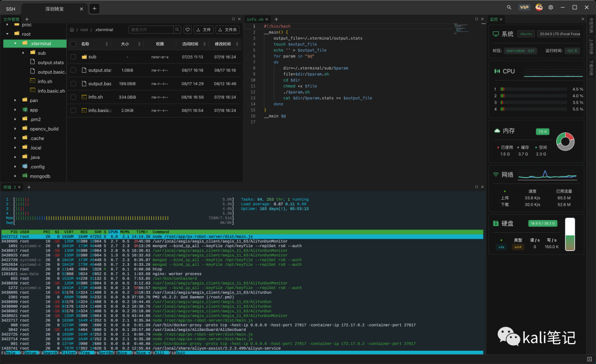Select the info.sh editor tab
Image resolution: width=596 pixels, height=364 pixels.
256,19
